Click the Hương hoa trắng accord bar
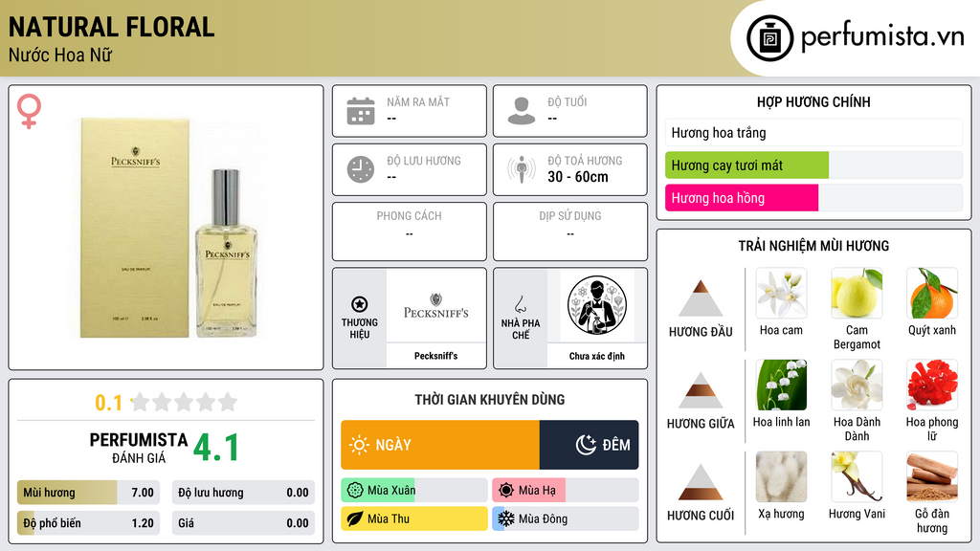 (x=813, y=132)
